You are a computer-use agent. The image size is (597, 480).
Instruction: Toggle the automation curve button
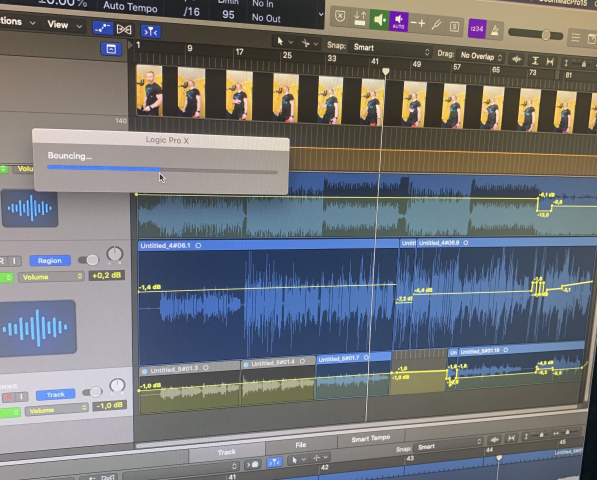coord(102,28)
